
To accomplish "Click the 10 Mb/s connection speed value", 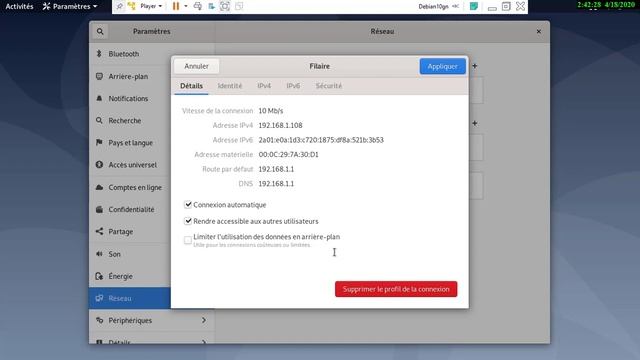I will [x=271, y=111].
